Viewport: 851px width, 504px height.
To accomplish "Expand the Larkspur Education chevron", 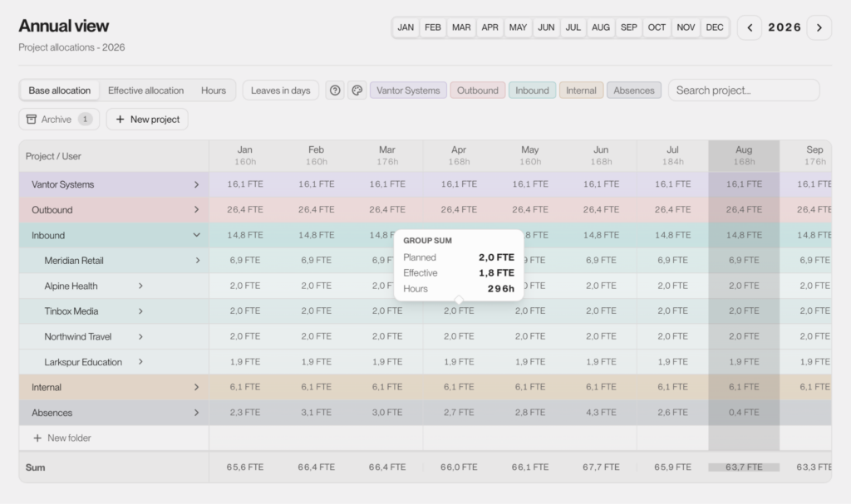I will coord(140,362).
